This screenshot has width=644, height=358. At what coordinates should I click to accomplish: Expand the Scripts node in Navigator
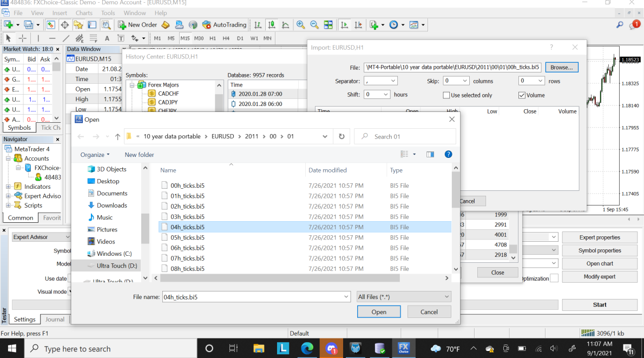tap(8, 205)
